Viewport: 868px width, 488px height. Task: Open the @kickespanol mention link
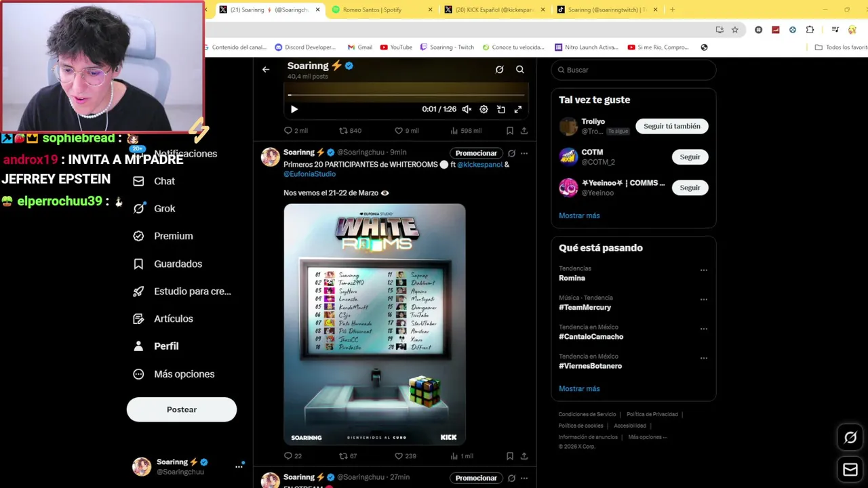[x=479, y=164]
